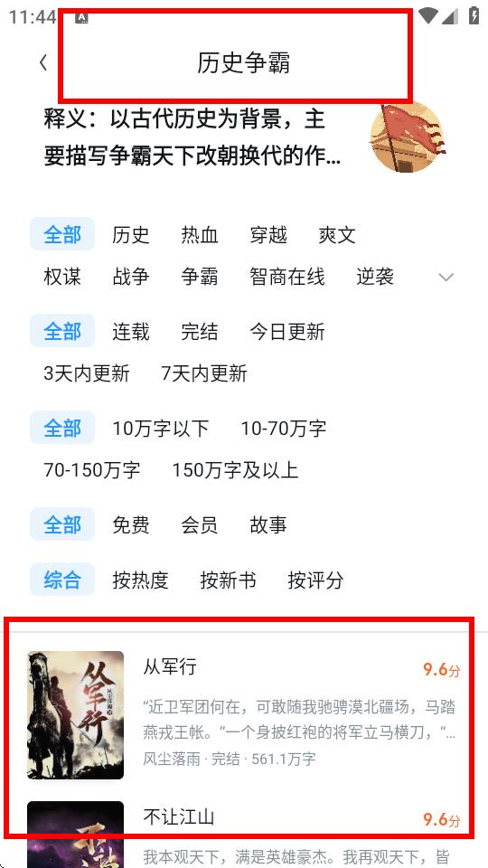This screenshot has width=488, height=868.
Task: Open the 不让江山 book cover
Action: coord(76,835)
